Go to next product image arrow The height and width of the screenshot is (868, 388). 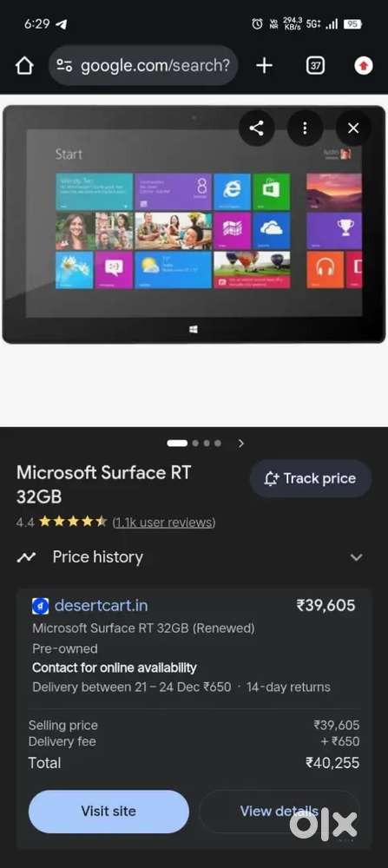pos(240,444)
